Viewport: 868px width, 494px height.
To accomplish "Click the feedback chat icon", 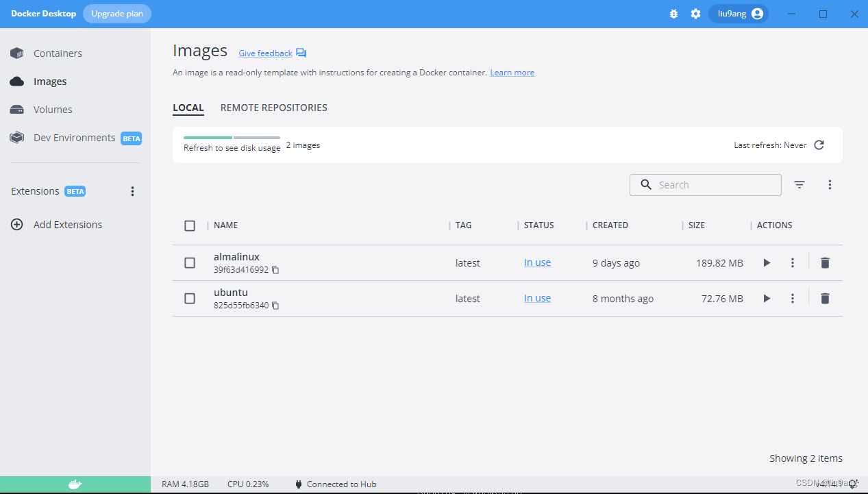I will (x=301, y=53).
